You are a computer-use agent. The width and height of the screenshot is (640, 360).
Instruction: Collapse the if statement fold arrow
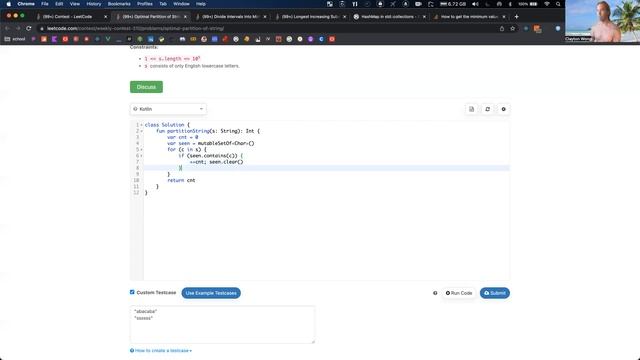point(142,156)
